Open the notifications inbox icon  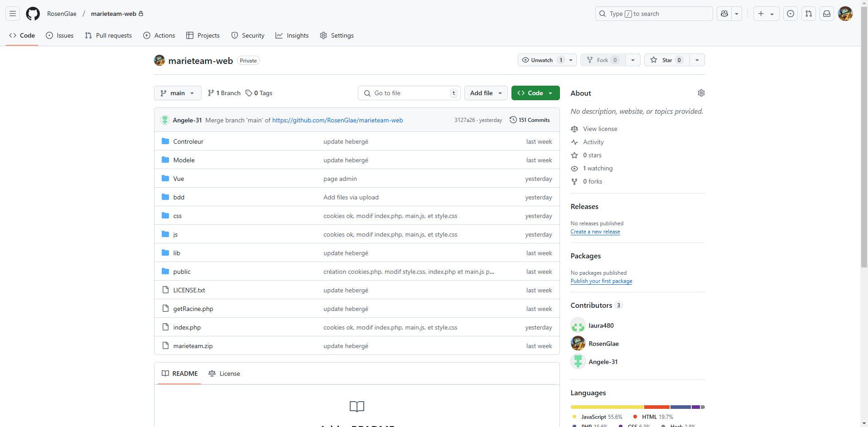(827, 14)
